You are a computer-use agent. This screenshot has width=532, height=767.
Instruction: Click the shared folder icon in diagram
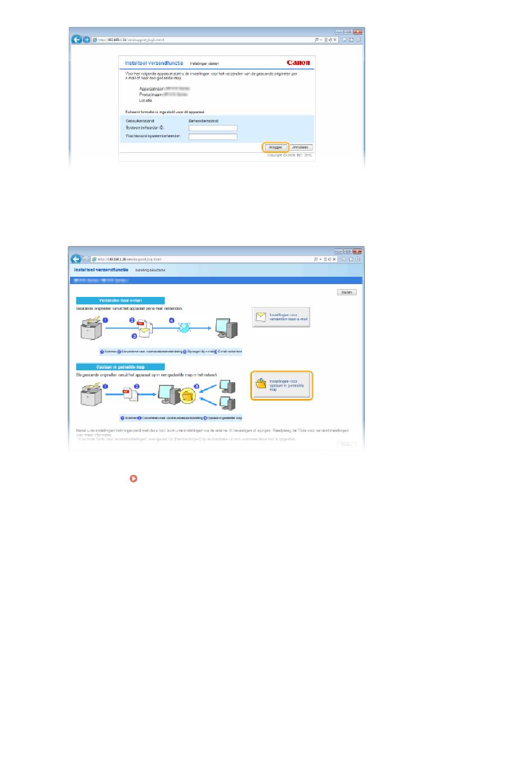pos(187,396)
